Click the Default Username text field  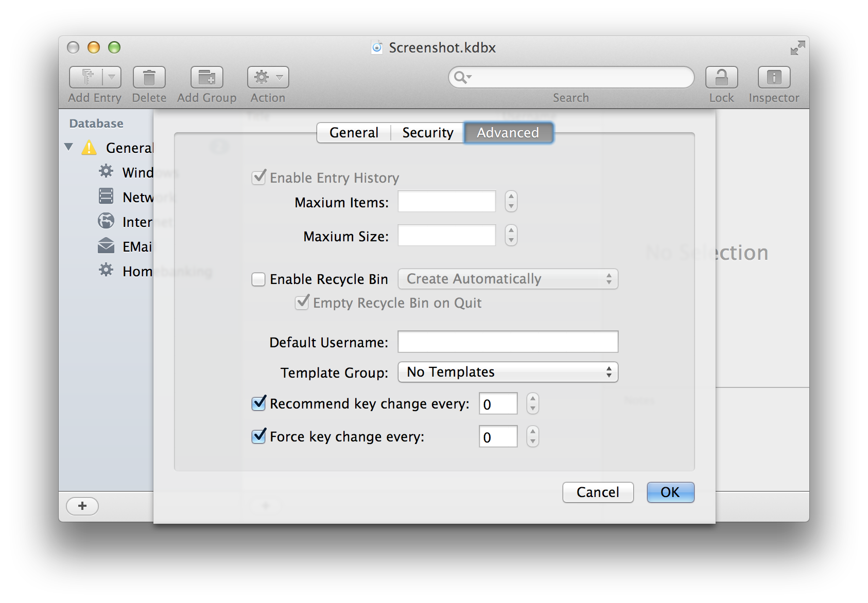point(508,342)
